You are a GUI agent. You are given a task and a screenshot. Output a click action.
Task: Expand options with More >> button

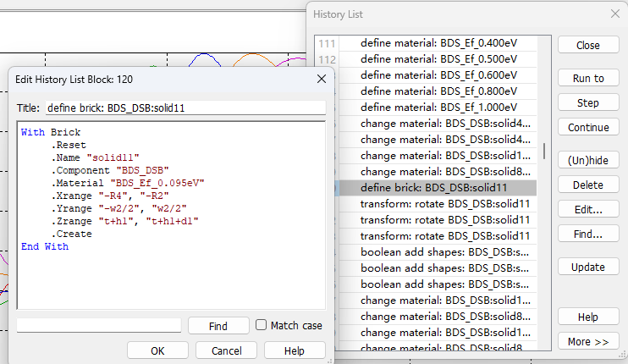588,341
